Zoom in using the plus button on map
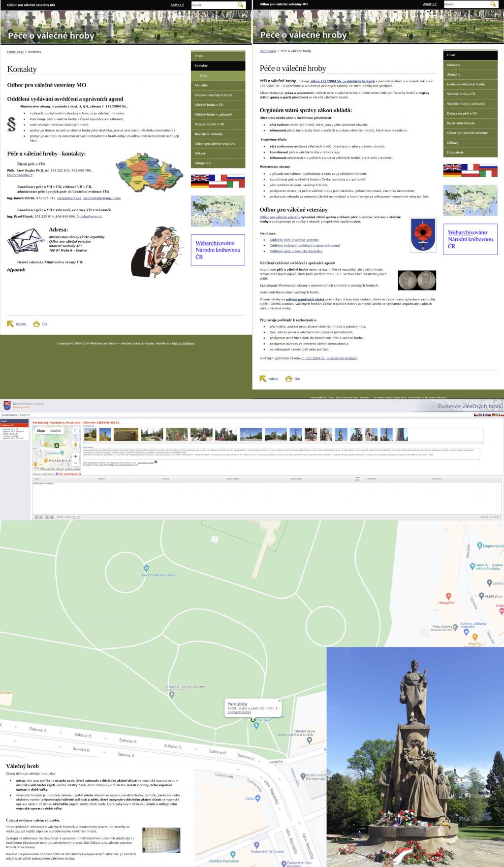This screenshot has height=867, width=504. 75,456
